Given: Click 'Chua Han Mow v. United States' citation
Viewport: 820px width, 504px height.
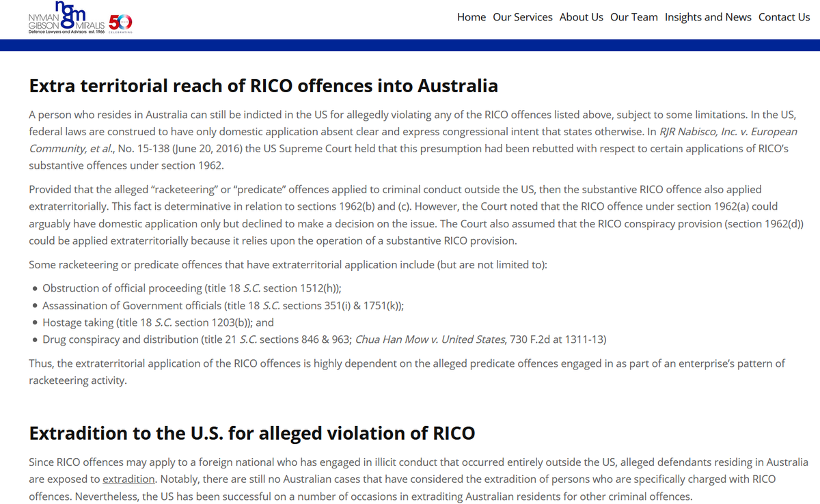Looking at the screenshot, I should [431, 339].
